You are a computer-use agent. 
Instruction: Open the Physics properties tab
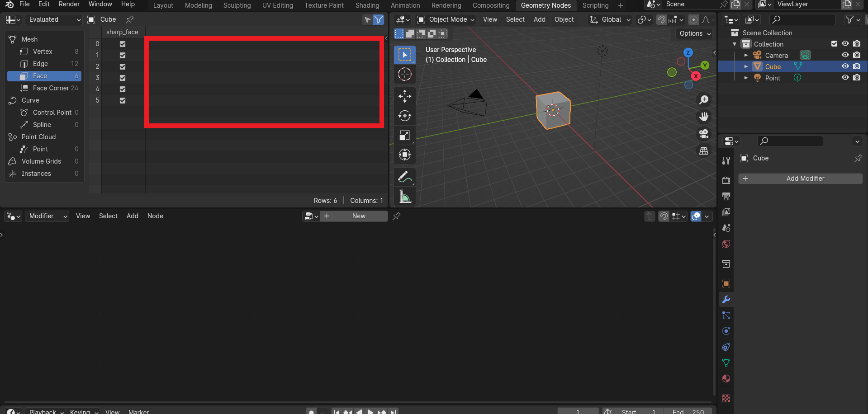coord(726,331)
